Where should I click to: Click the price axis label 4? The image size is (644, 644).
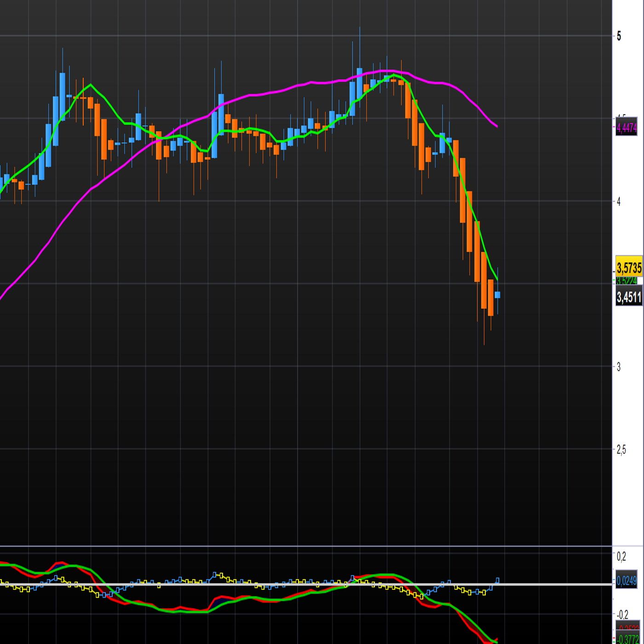619,201
